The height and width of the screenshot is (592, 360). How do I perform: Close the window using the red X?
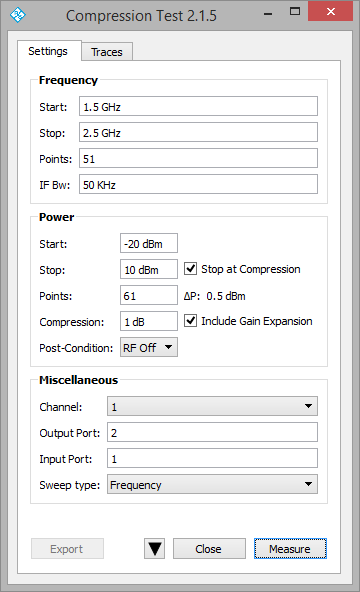[x=331, y=11]
